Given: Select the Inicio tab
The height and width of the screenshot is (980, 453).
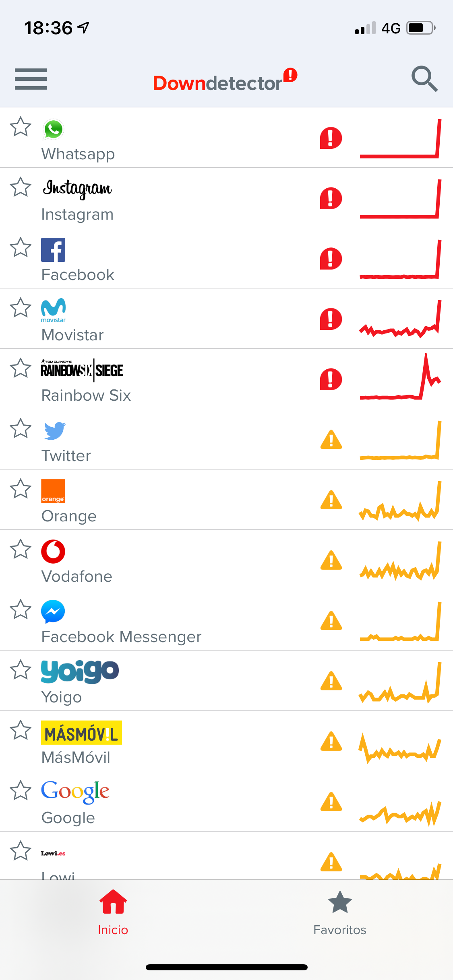Looking at the screenshot, I should tap(113, 912).
